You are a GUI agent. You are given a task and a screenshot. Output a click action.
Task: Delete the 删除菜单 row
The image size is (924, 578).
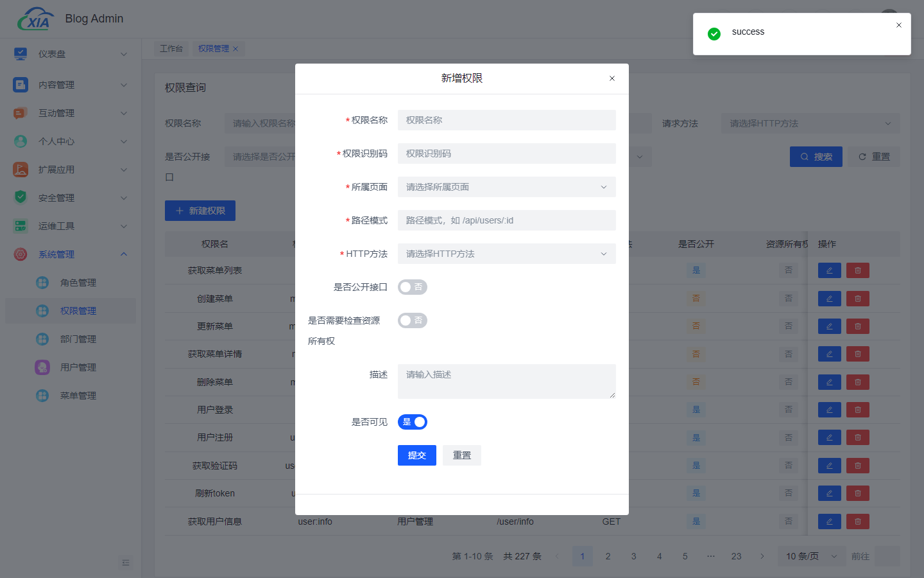858,382
